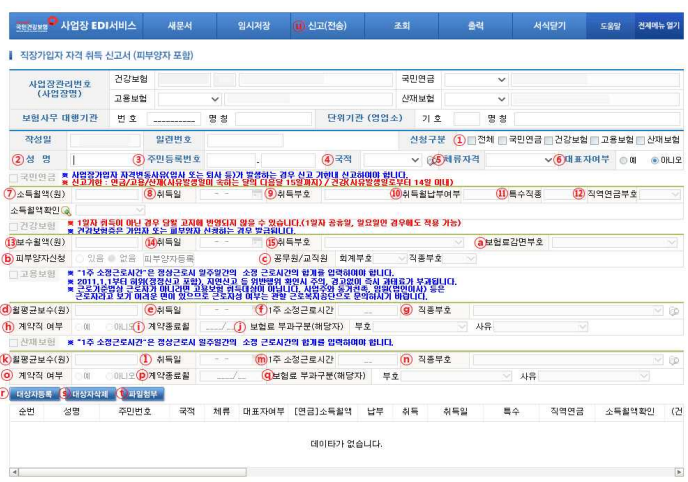The height and width of the screenshot is (482, 688).
Task: Click the 보수월액(원) input field
Action: click(x=107, y=242)
